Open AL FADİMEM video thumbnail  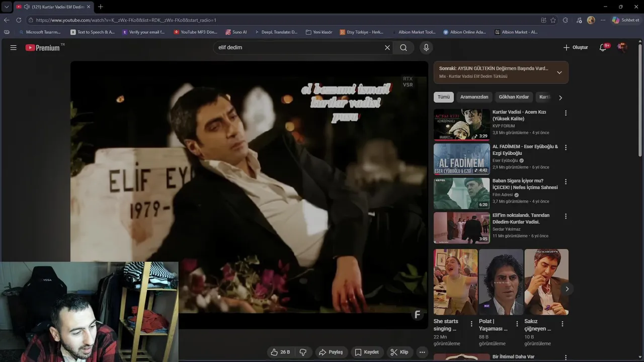click(x=461, y=159)
